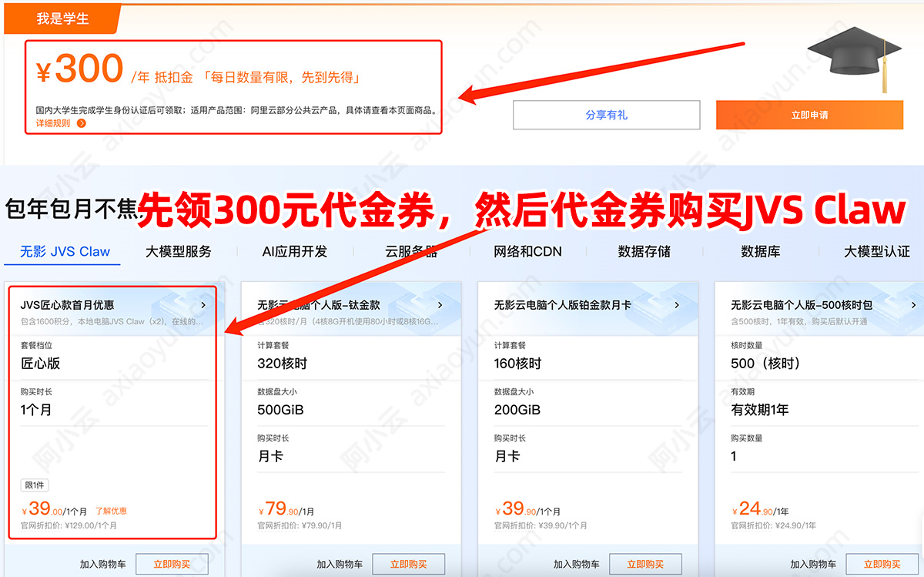This screenshot has width=924, height=577.
Task: Expand 无影云电脑个人版铂金款月卡 card chevron
Action: point(677,305)
